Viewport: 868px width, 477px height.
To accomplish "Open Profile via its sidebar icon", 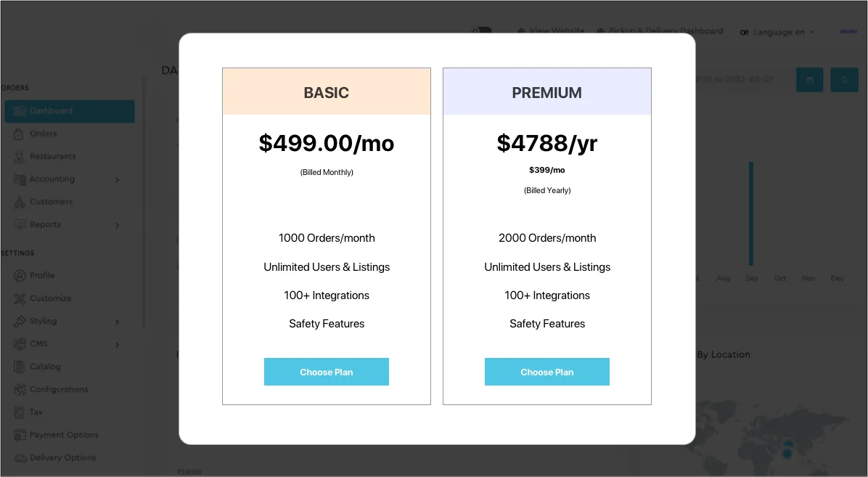I will (19, 276).
